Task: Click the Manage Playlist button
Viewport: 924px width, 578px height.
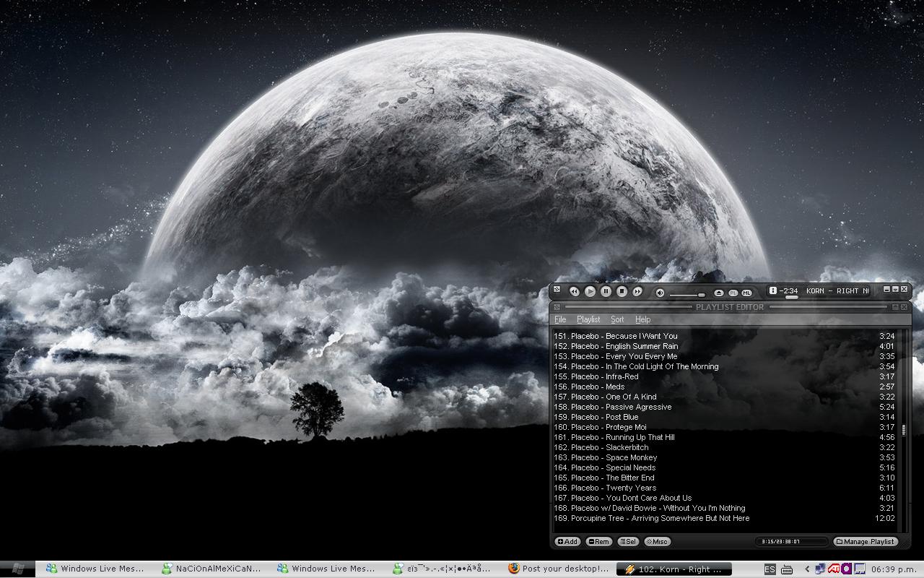Action: point(866,541)
